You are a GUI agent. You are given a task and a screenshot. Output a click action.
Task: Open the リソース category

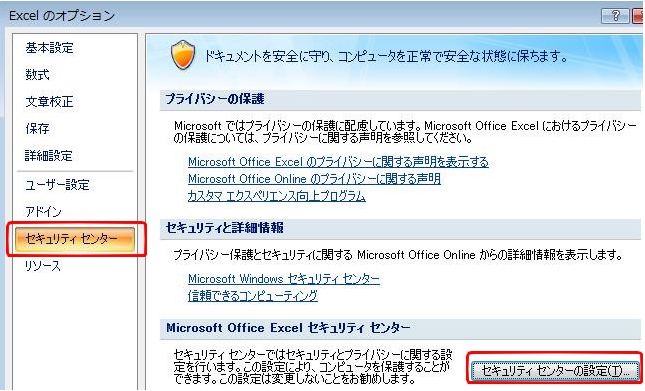pyautogui.click(x=43, y=266)
